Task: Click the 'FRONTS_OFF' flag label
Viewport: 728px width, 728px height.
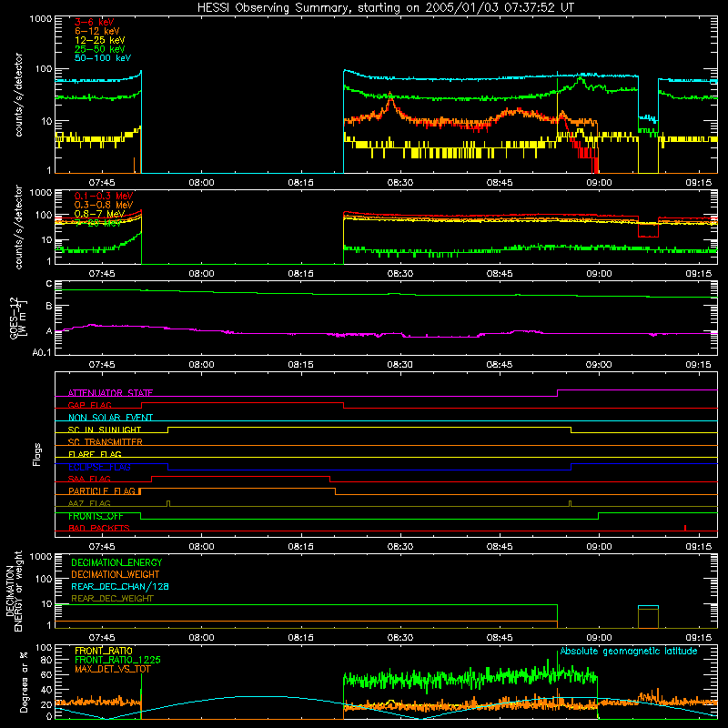Action: (96, 516)
